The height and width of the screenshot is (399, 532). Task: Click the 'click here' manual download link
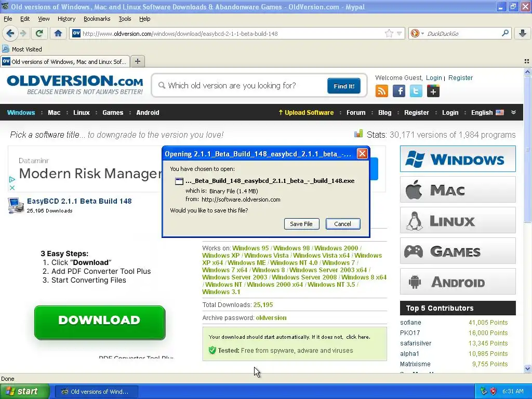[358, 337]
